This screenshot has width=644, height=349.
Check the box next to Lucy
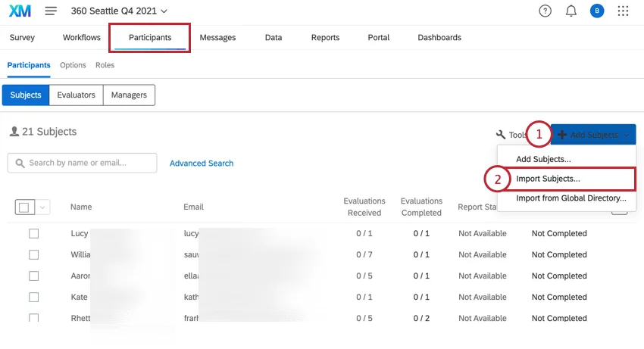33,234
